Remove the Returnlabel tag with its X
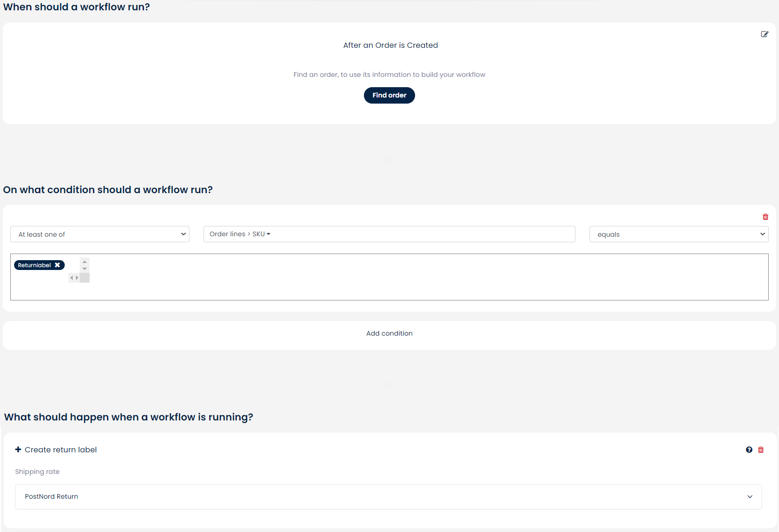This screenshot has width=779, height=532. pos(58,265)
